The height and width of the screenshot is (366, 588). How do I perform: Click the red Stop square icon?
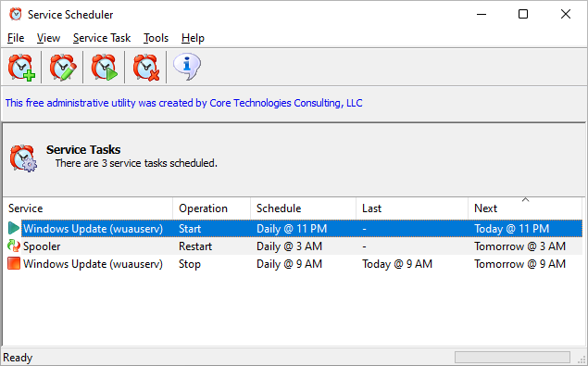(14, 263)
